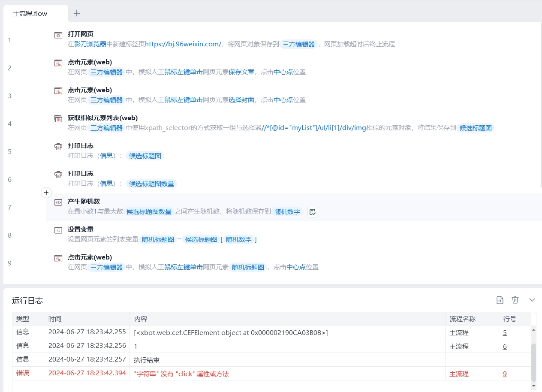
Task: Click the icon of step 2 Click Element
Action: pos(58,63)
